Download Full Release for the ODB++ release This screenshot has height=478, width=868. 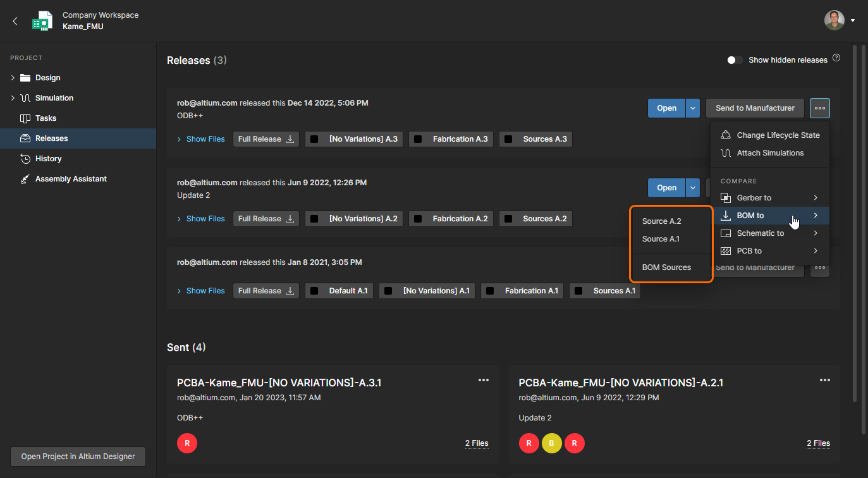266,139
